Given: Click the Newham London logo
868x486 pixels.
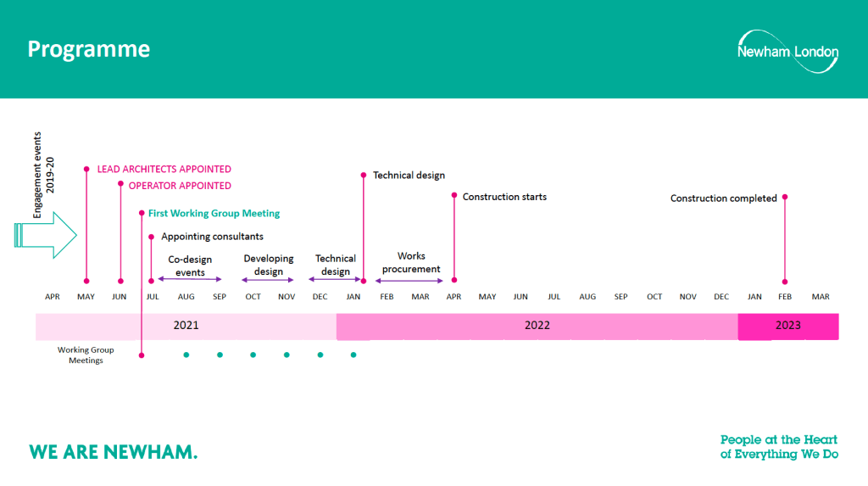Looking at the screenshot, I should [787, 52].
